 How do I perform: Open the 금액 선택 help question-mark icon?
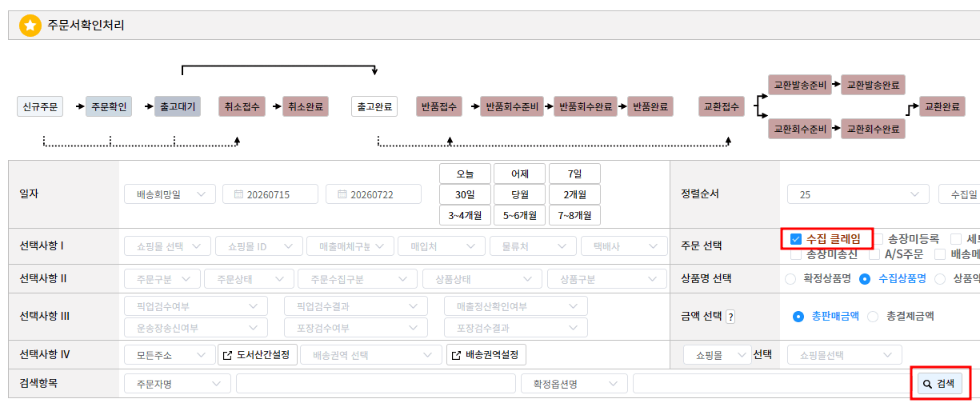(x=730, y=317)
